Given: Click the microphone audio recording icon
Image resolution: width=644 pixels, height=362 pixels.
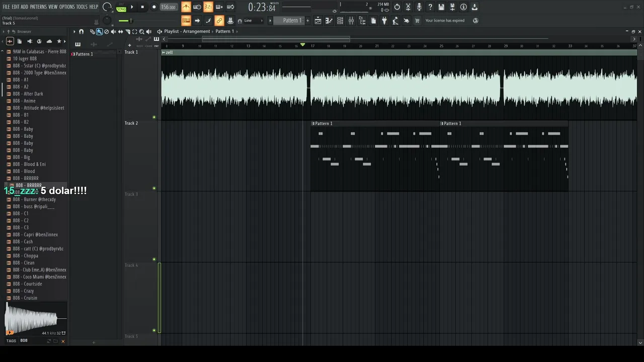Looking at the screenshot, I should point(419,7).
